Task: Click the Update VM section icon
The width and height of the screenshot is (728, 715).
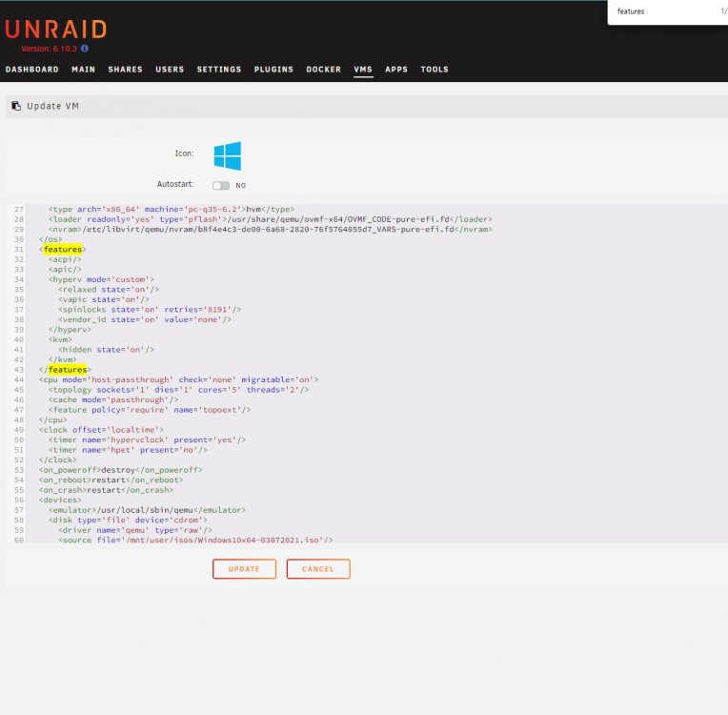Action: tap(16, 106)
